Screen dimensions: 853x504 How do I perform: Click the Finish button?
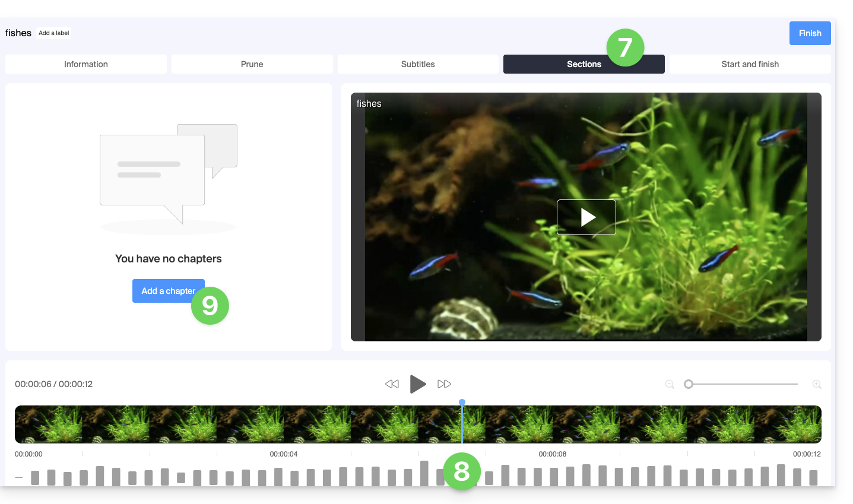[810, 33]
